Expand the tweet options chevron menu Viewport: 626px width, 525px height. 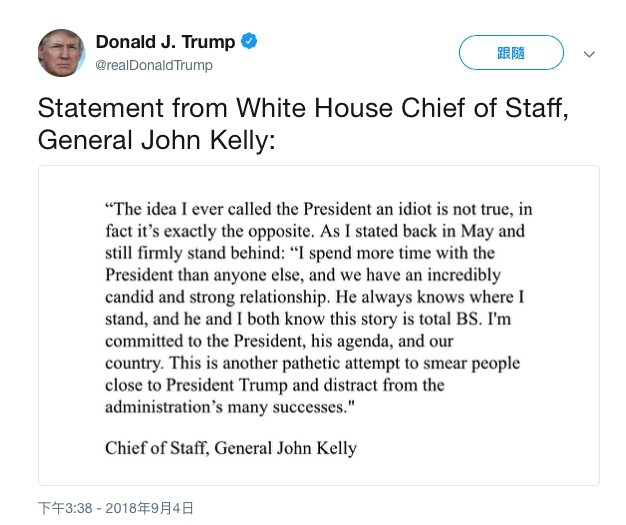click(589, 54)
